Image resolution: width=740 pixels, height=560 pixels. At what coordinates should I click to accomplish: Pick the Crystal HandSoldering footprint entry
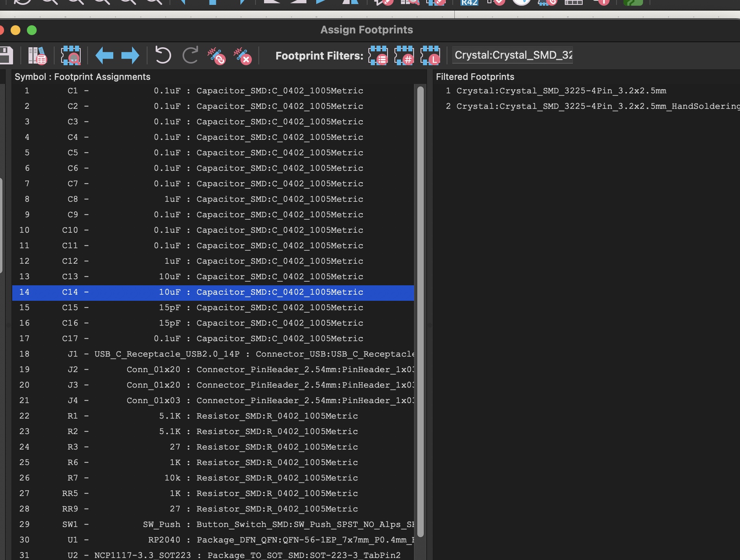pos(597,106)
